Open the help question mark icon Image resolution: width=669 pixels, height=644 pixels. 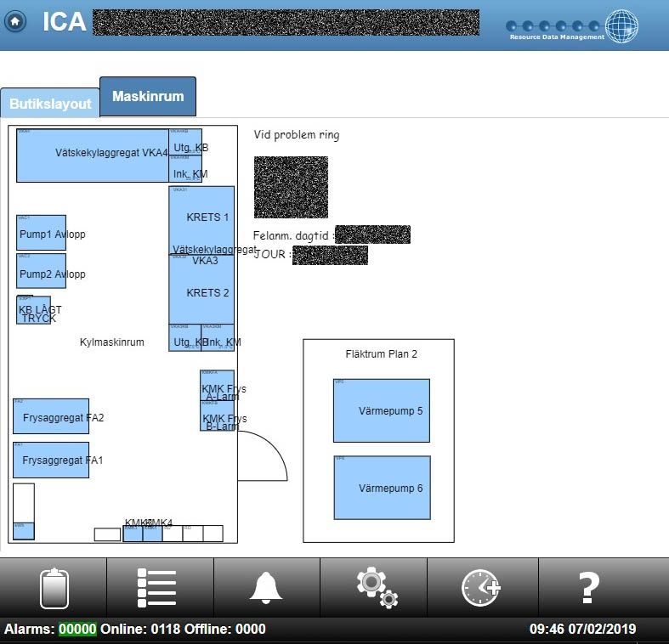(588, 587)
